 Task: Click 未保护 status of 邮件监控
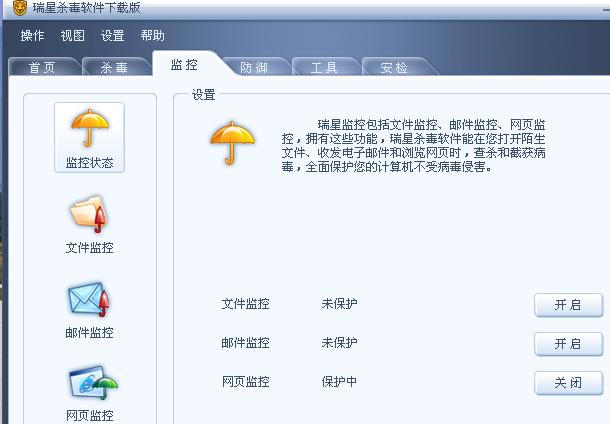point(339,343)
